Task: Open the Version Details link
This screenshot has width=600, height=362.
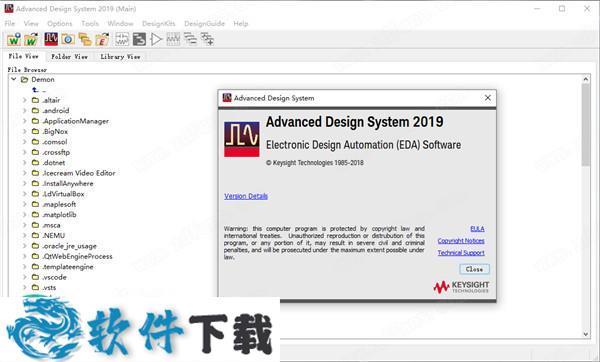Action: [x=246, y=196]
